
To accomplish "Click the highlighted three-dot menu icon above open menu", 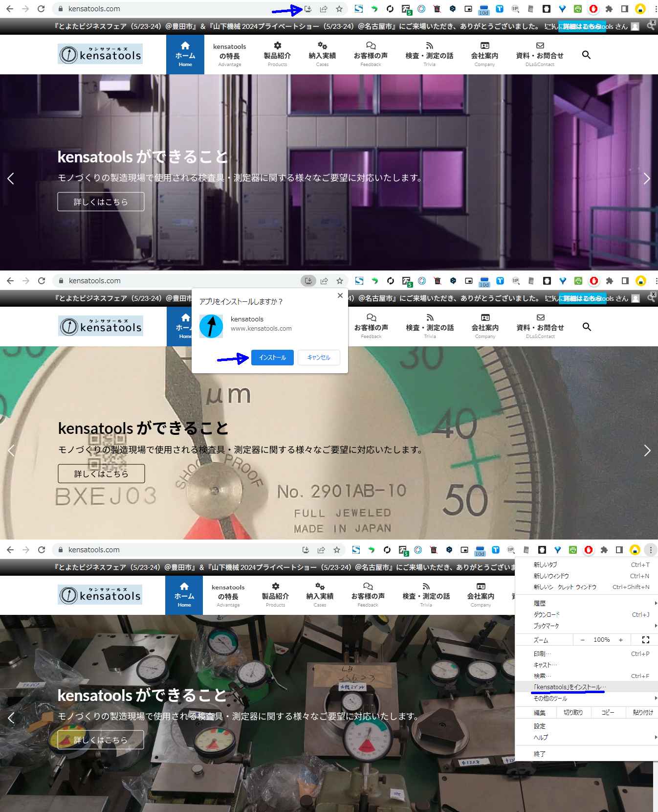I will (x=651, y=550).
